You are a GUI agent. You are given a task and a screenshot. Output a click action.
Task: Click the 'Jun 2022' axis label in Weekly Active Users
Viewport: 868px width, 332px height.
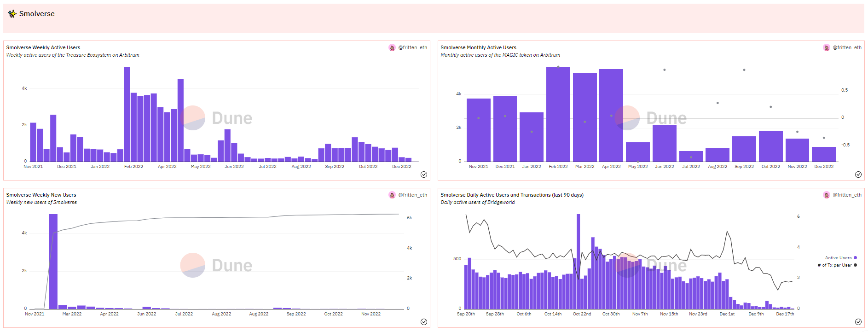(234, 167)
